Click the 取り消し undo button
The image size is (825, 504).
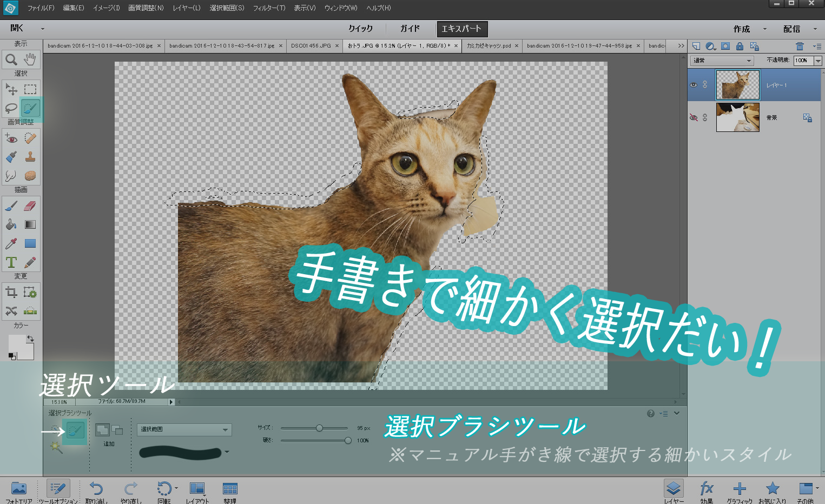click(96, 492)
